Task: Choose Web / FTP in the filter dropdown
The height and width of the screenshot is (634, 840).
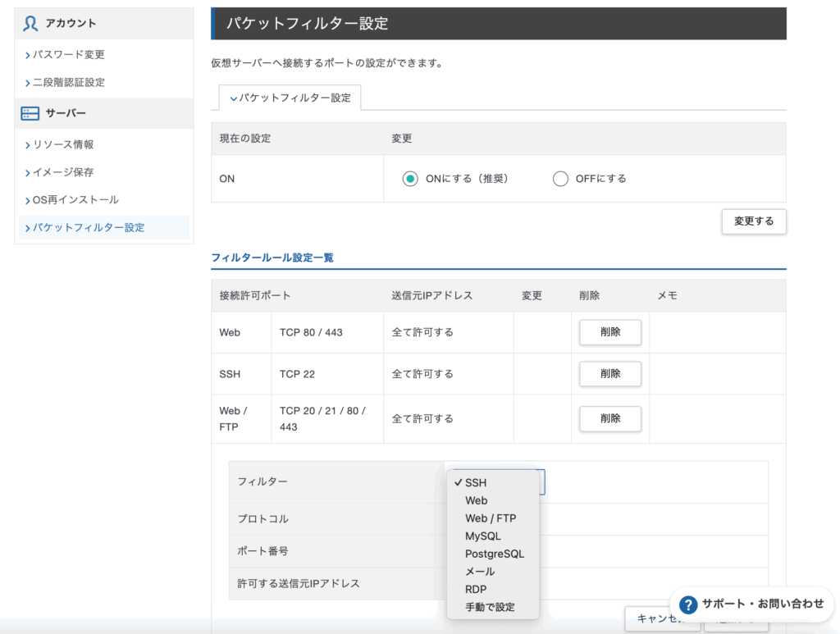Action: 493,518
